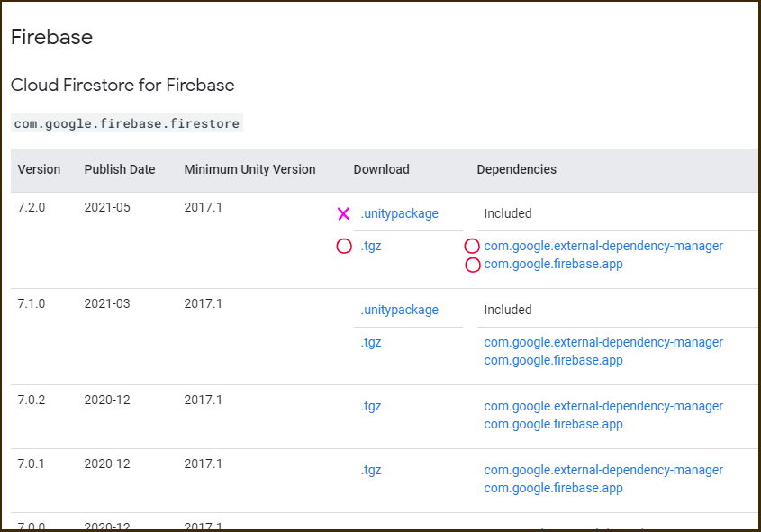Open 7.2.0 com.google.external-dependency-manager dependency
The image size is (761, 532).
coord(603,246)
